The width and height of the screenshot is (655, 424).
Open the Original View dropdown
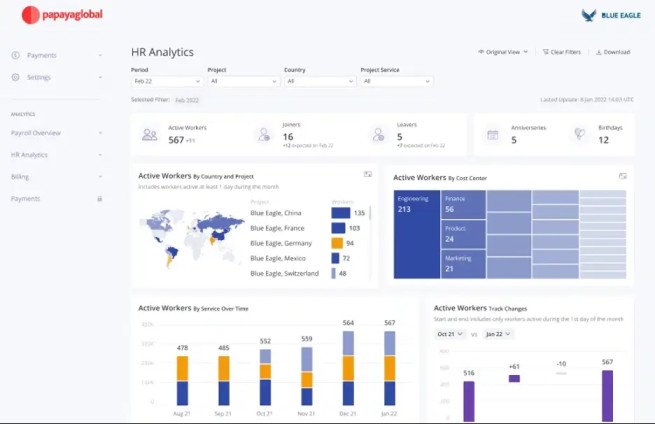pos(503,52)
